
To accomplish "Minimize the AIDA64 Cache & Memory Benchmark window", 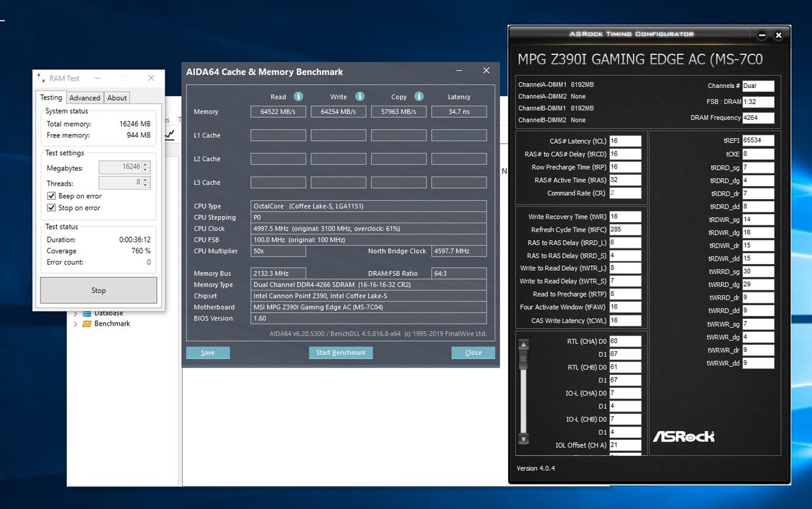I will pos(459,70).
